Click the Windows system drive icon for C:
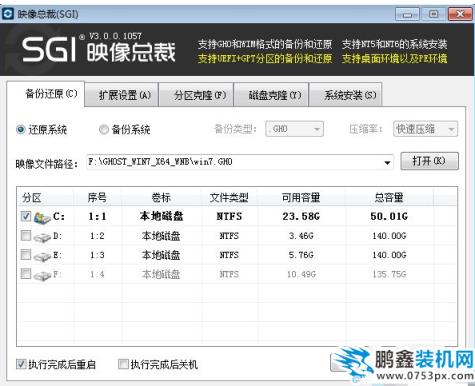475x386 pixels. (x=42, y=217)
